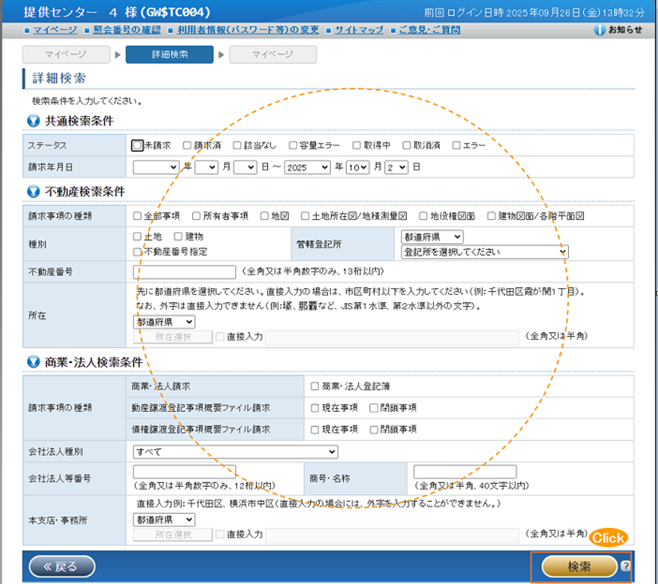Screen dimensions: 658x584
Task: Open the 都道府県 dropdown under 所在
Action: point(165,323)
